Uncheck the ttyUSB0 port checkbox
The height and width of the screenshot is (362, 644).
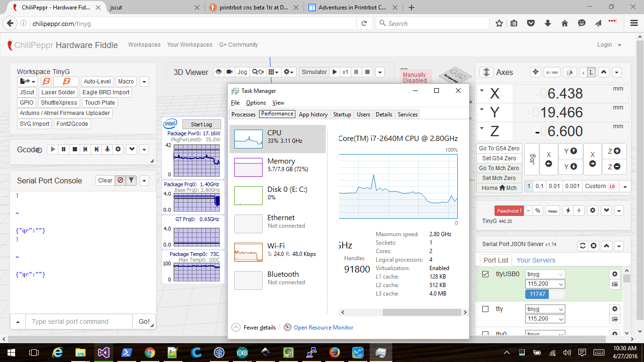coord(486,274)
